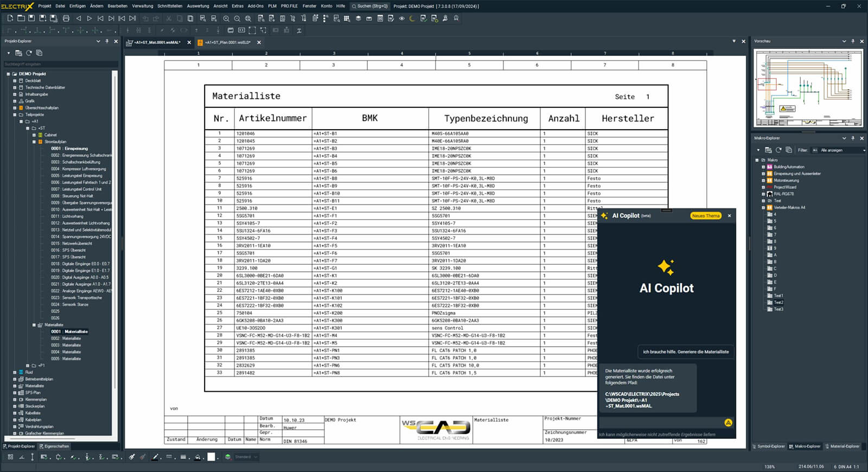Click the refresh icon in Makro-Explorer
This screenshot has width=868, height=472.
(x=778, y=150)
